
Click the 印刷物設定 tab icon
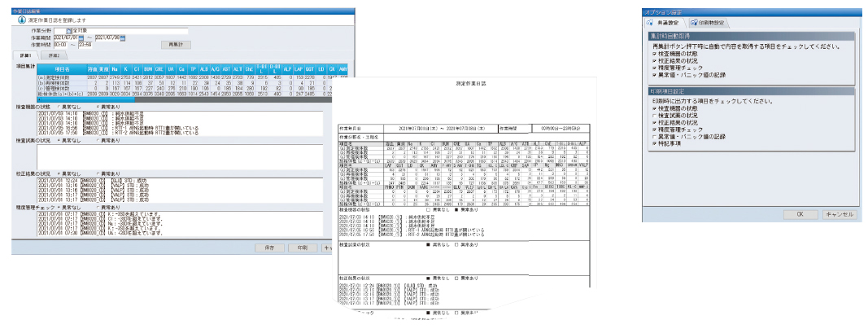[693, 22]
